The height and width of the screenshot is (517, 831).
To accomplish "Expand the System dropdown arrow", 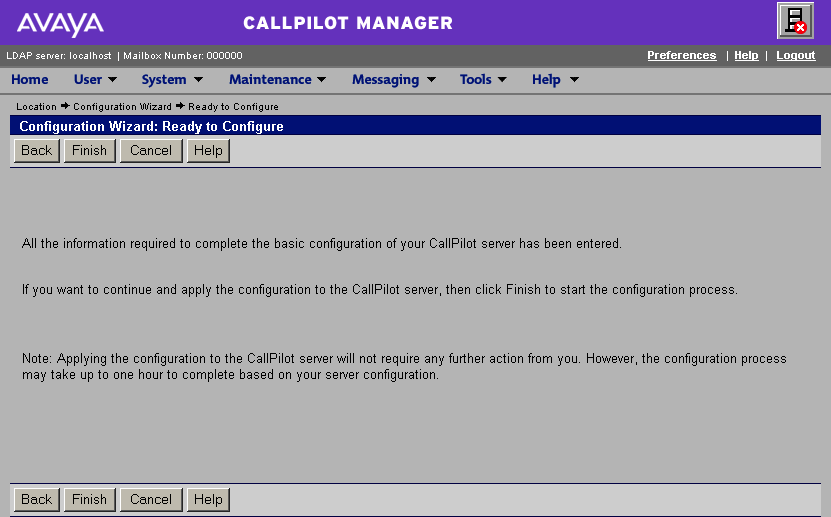I will [198, 80].
